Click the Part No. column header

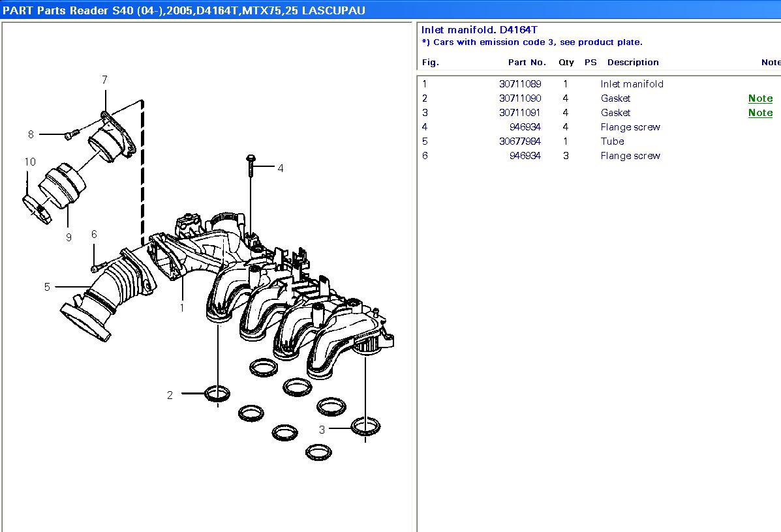pyautogui.click(x=527, y=62)
